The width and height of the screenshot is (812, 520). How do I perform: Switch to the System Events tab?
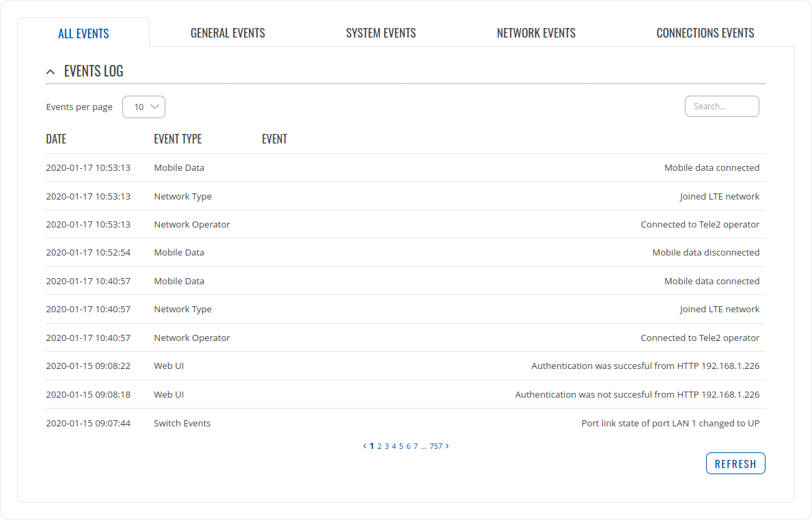tap(381, 33)
